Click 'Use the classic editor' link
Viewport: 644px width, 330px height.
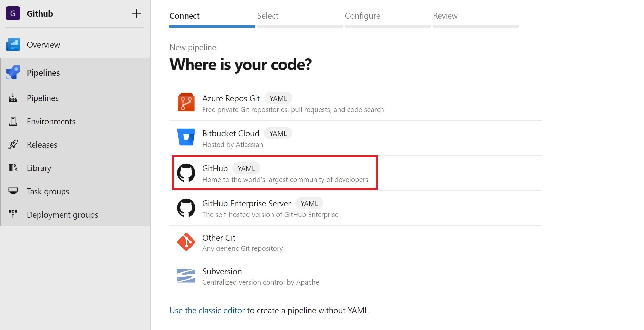207,310
